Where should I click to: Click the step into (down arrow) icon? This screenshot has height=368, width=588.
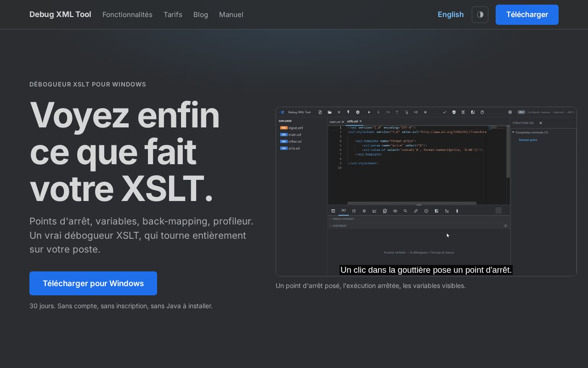[x=379, y=112]
